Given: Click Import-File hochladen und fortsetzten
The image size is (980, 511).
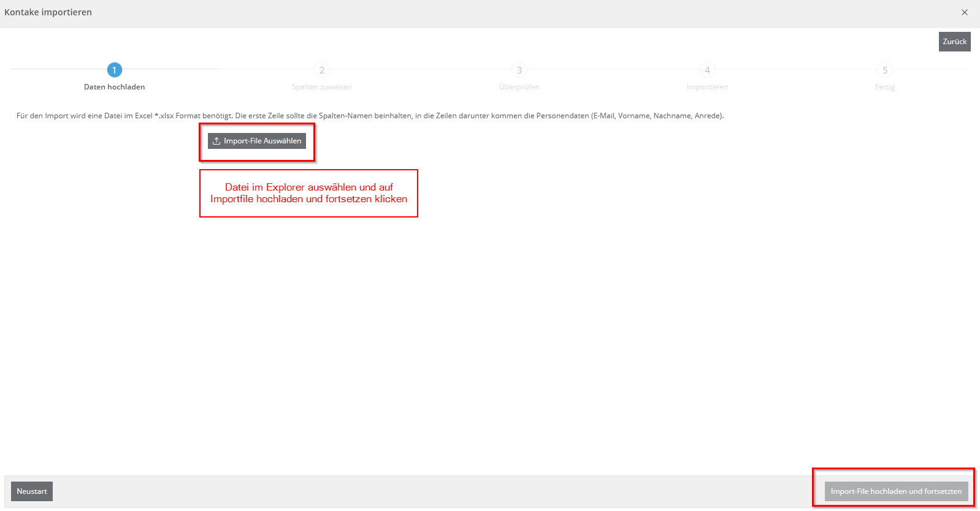Looking at the screenshot, I should 896,491.
